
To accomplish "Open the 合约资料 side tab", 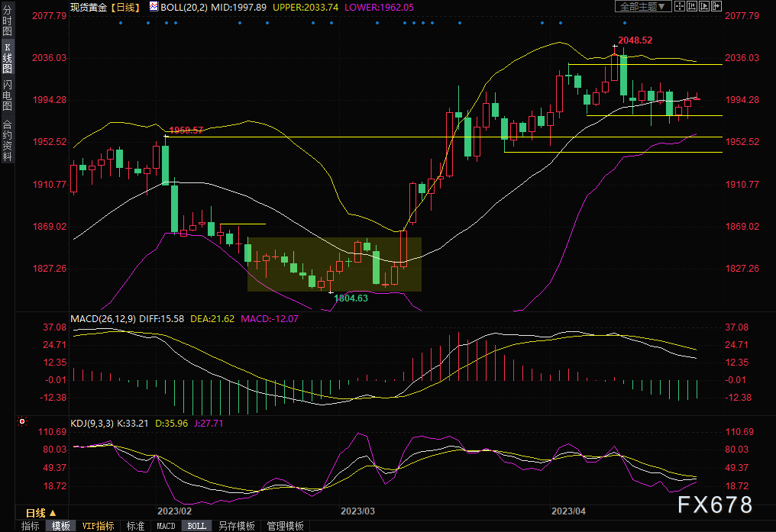I will click(x=7, y=140).
